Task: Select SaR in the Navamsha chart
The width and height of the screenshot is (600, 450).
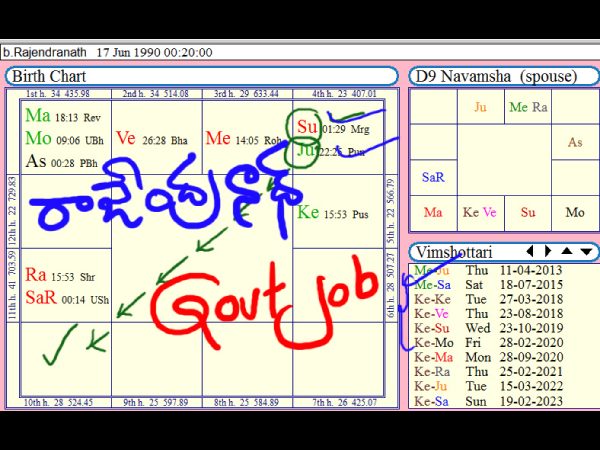Action: coord(433,177)
